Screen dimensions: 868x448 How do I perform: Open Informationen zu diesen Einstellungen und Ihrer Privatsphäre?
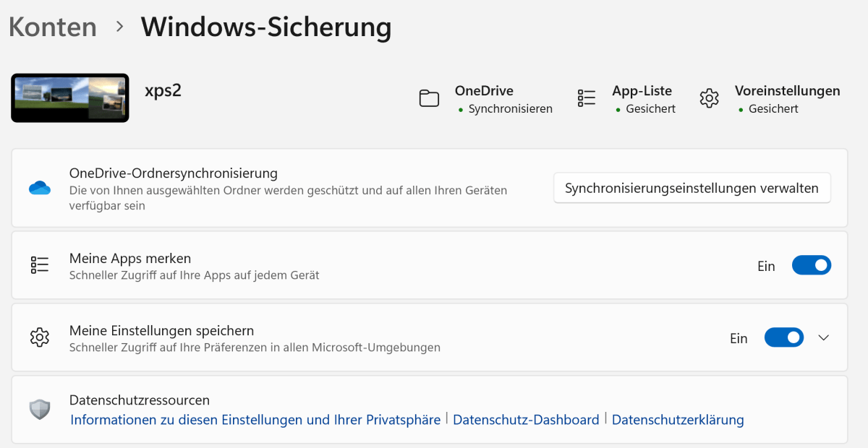[x=255, y=420]
